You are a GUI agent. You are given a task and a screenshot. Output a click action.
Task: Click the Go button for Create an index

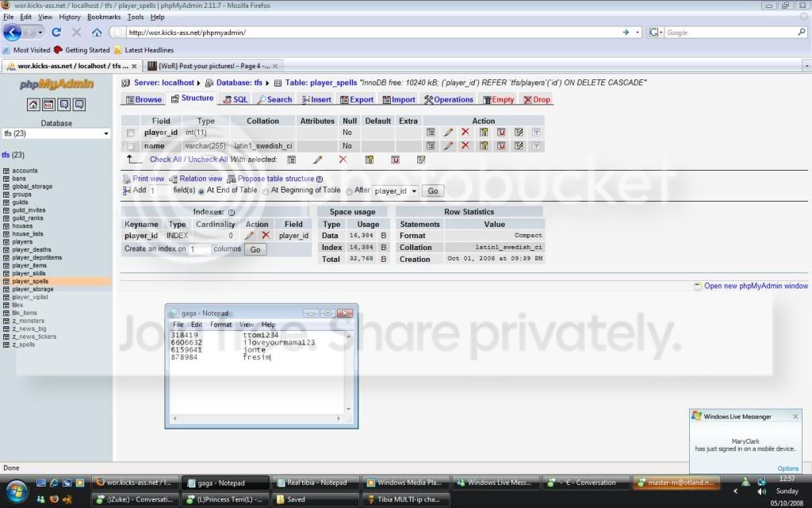(x=255, y=250)
